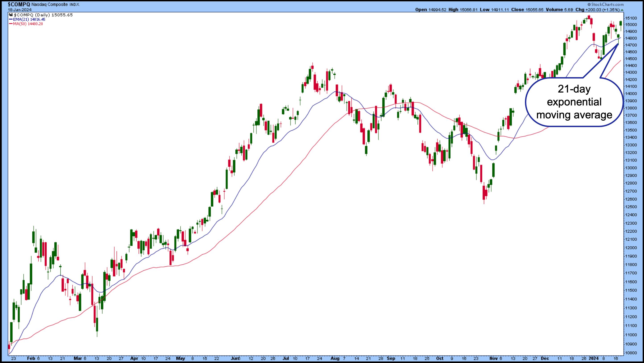644x363 pixels.
Task: Select the MA(50) 14480.28 legend label
Action: (x=28, y=24)
